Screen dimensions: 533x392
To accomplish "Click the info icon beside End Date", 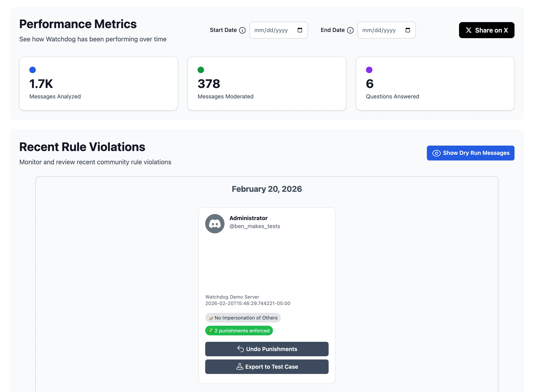I will 351,30.
